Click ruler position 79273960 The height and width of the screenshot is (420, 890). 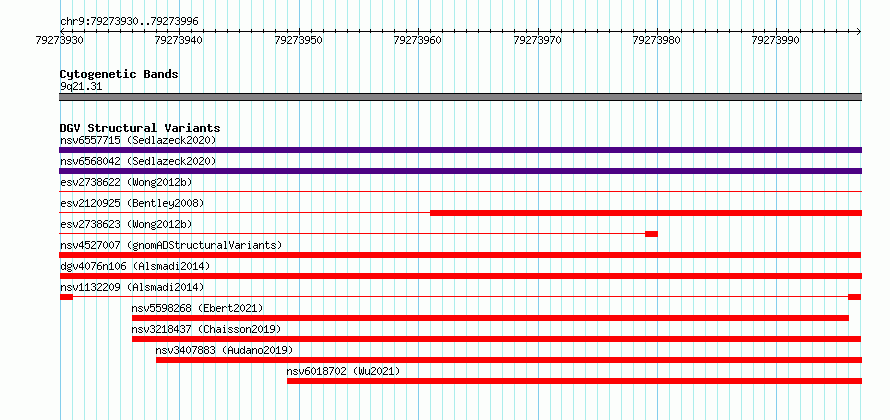tap(418, 40)
